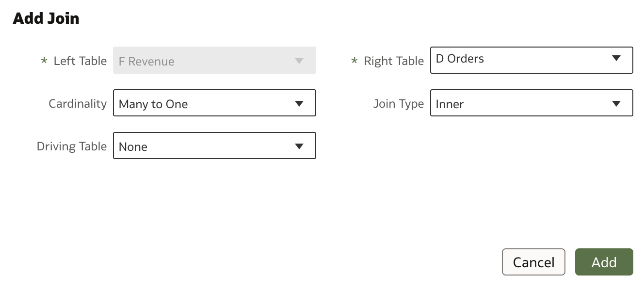Screen dimensions: 644x292
Task: Click the Add Join dialog title
Action: pos(46,18)
